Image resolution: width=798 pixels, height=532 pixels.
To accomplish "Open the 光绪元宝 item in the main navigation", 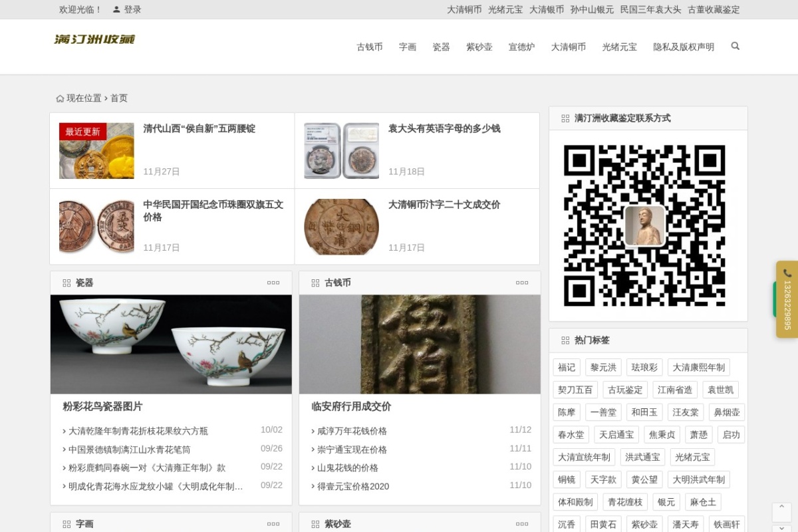I will [x=620, y=47].
